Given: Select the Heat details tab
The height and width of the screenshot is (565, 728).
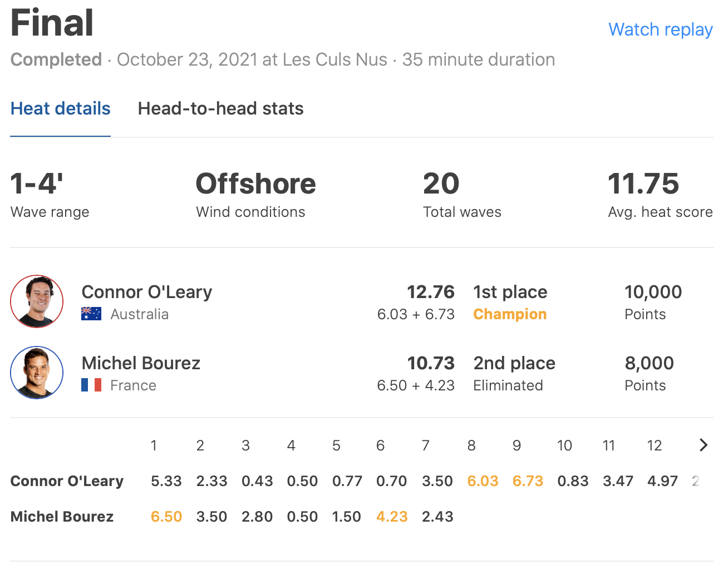Looking at the screenshot, I should [60, 108].
